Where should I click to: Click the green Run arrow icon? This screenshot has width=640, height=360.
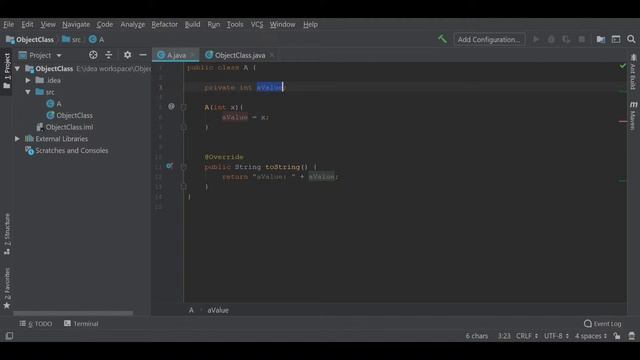click(536, 39)
